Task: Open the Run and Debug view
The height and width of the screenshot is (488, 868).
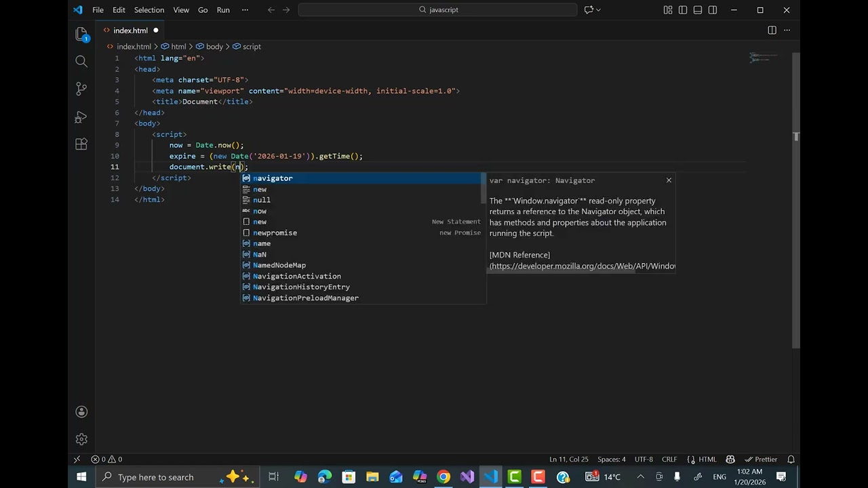Action: (x=81, y=117)
